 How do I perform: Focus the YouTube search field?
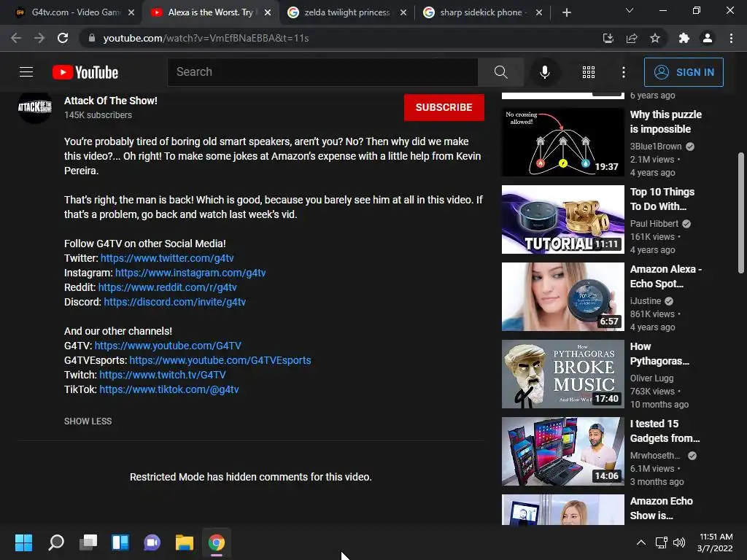(322, 72)
